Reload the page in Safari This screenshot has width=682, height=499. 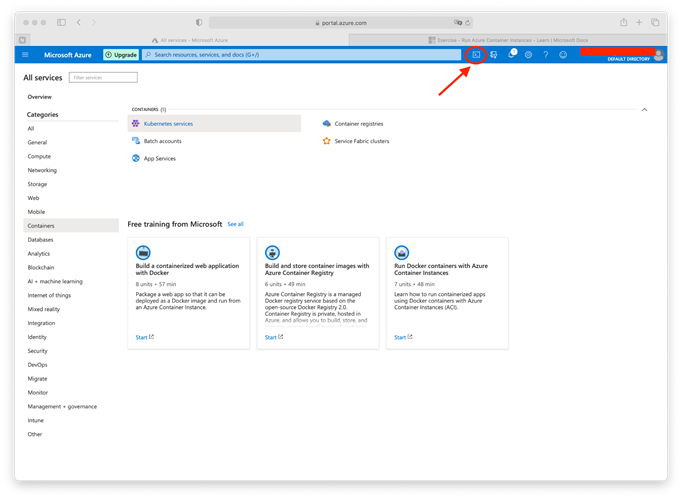468,23
